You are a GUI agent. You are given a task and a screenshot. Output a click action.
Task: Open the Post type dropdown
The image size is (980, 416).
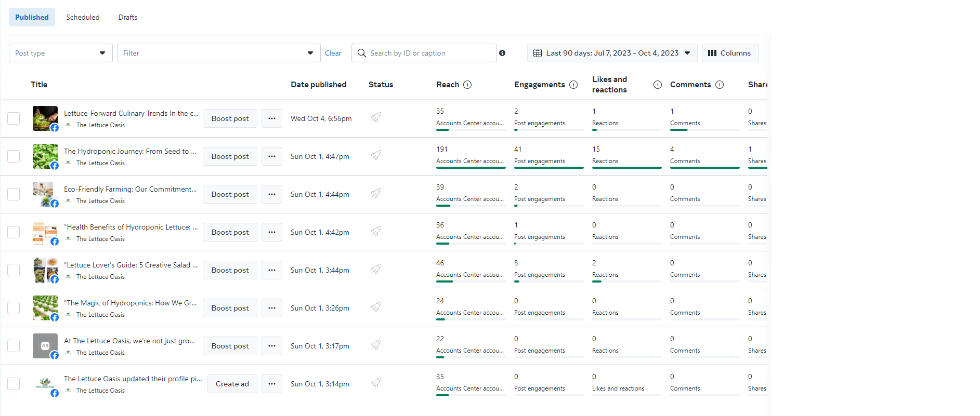coord(61,53)
